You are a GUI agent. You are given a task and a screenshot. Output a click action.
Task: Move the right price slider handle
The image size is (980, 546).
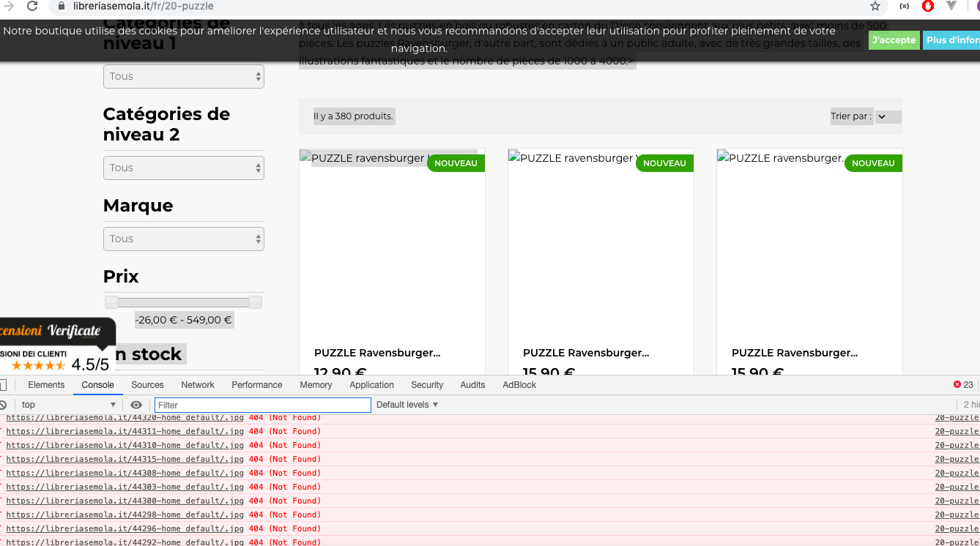[x=255, y=302]
